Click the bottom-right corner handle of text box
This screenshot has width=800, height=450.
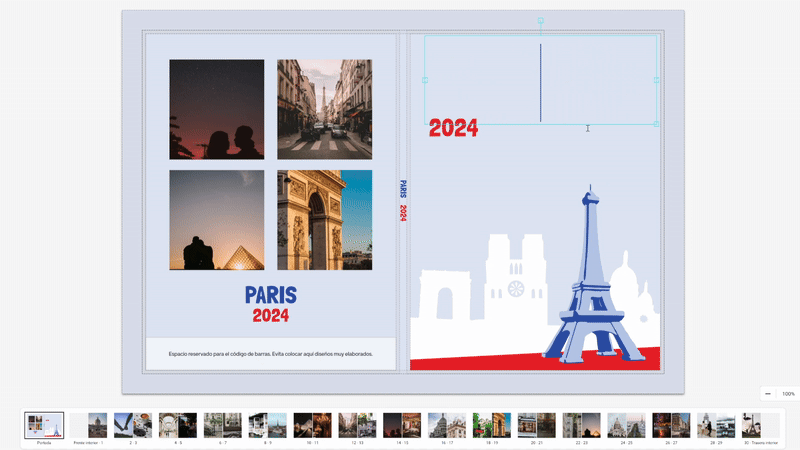click(x=656, y=124)
